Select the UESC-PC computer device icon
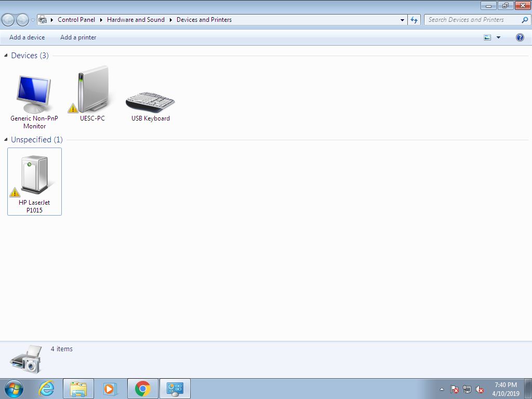 (x=94, y=89)
